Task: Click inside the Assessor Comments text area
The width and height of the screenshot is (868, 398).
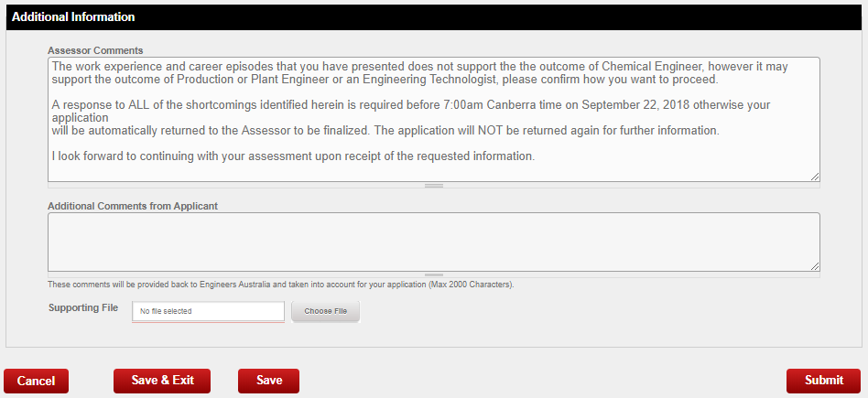Action: [433, 169]
